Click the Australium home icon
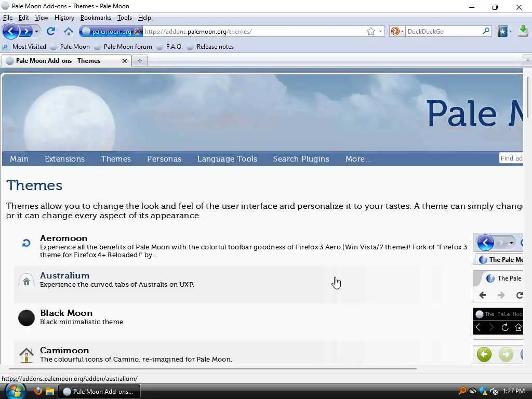Screen dimensions: 532x399 tap(26, 281)
